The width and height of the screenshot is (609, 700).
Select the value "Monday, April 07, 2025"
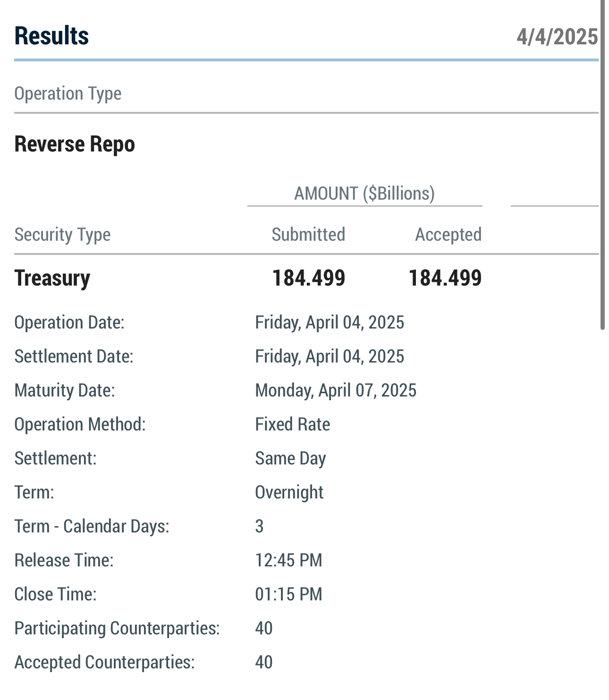point(336,390)
